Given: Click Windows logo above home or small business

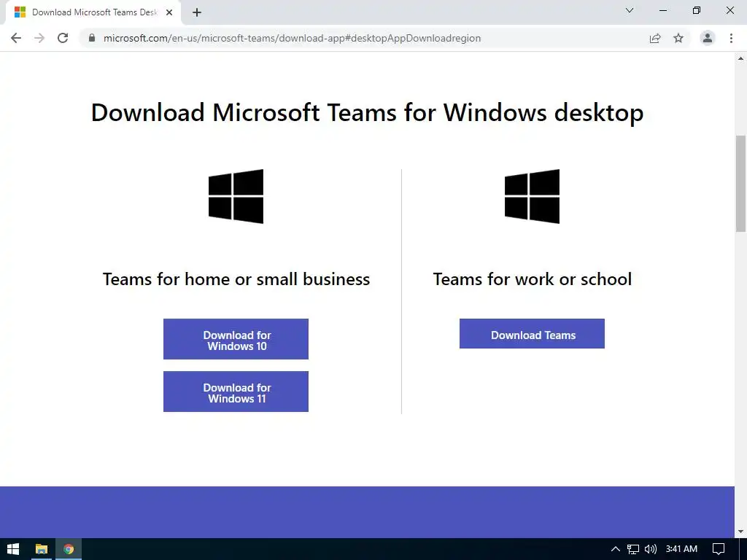Looking at the screenshot, I should pos(236,196).
